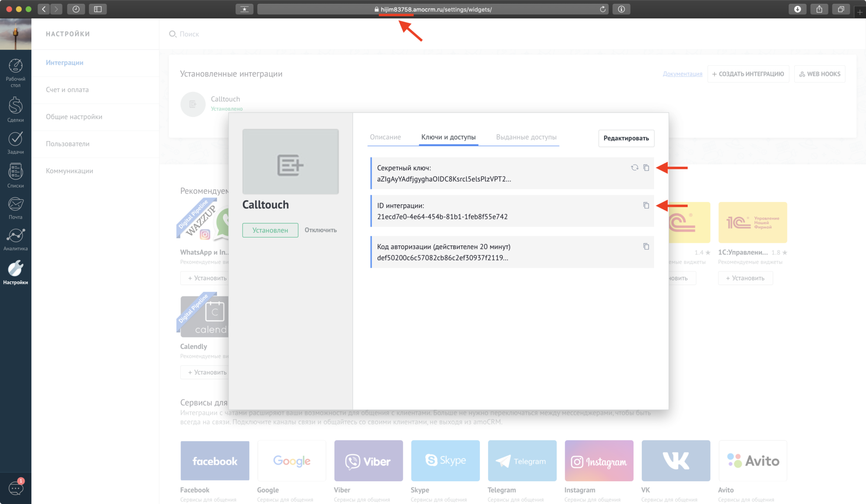The height and width of the screenshot is (504, 866).
Task: Show all tabs overview icon
Action: pyautogui.click(x=841, y=9)
